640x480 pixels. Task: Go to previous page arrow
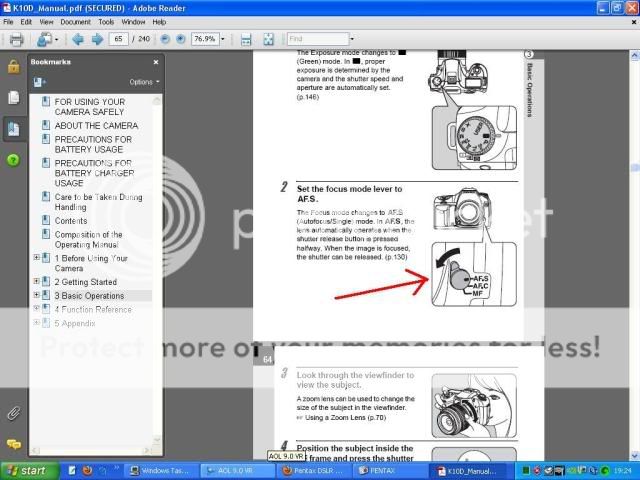tap(78, 40)
